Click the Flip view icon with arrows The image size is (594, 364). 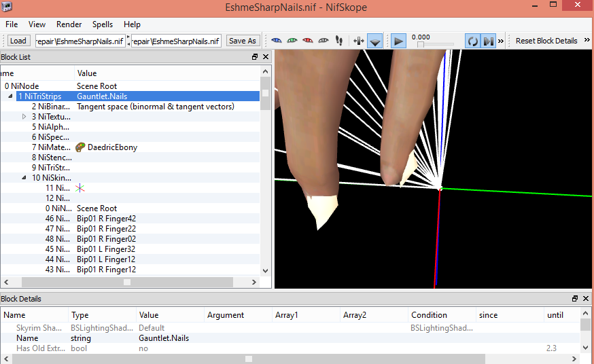[x=358, y=41]
